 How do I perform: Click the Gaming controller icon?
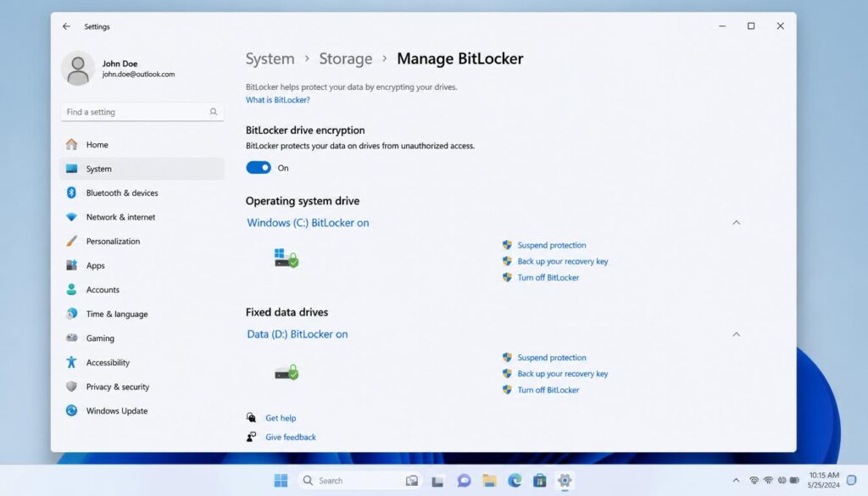tap(71, 337)
